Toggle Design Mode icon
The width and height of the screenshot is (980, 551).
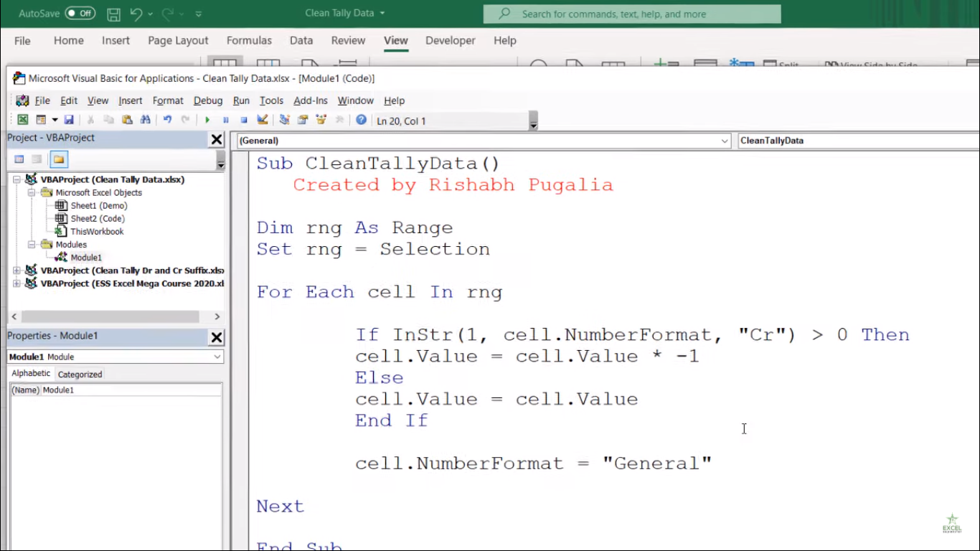pyautogui.click(x=263, y=120)
